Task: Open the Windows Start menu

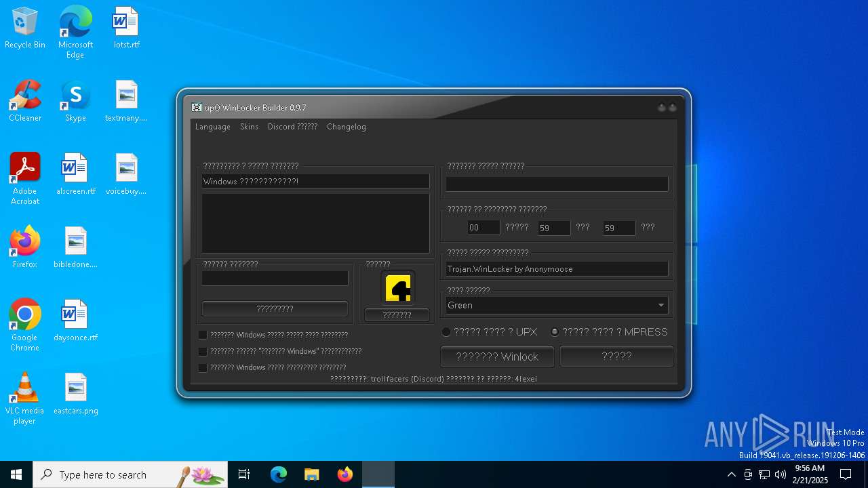Action: [16, 474]
